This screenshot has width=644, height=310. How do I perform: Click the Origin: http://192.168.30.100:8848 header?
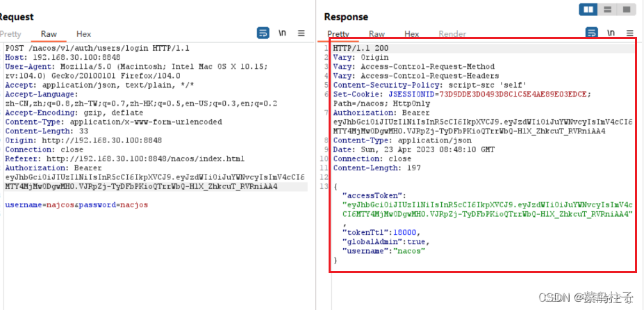click(83, 140)
